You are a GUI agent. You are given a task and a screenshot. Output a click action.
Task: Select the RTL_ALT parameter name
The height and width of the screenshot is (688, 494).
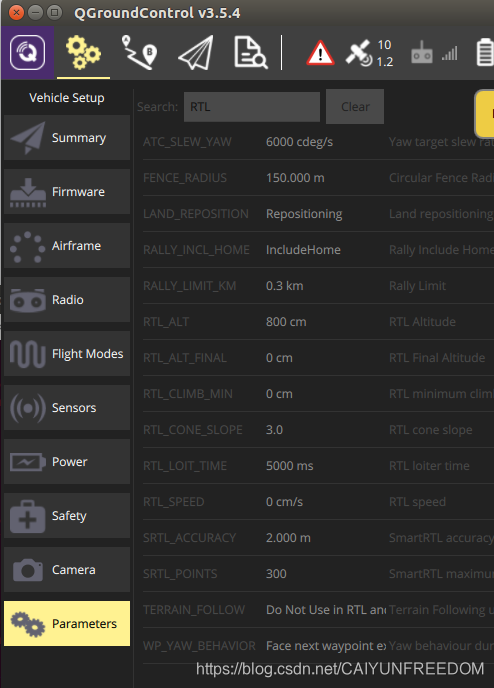pyautogui.click(x=166, y=322)
